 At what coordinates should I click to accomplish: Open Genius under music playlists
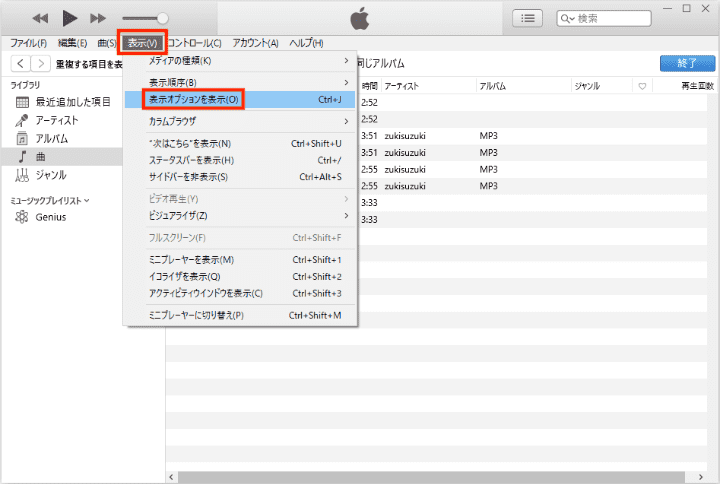51,217
